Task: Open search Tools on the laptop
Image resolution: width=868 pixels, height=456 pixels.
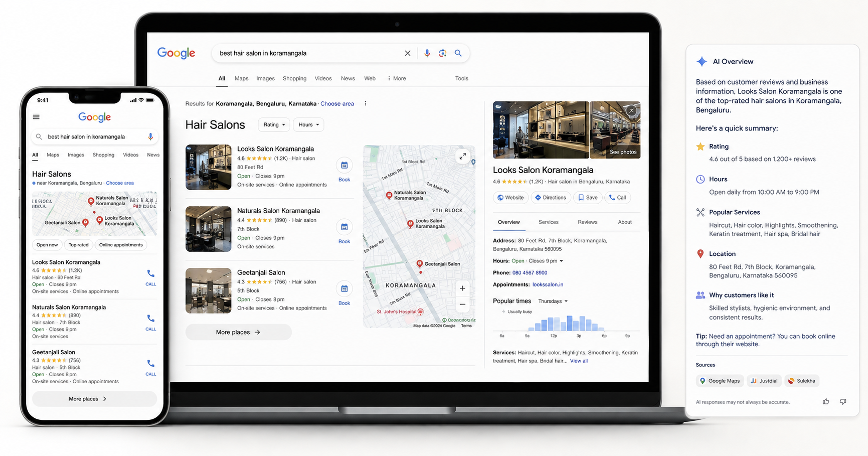Action: [x=462, y=79]
